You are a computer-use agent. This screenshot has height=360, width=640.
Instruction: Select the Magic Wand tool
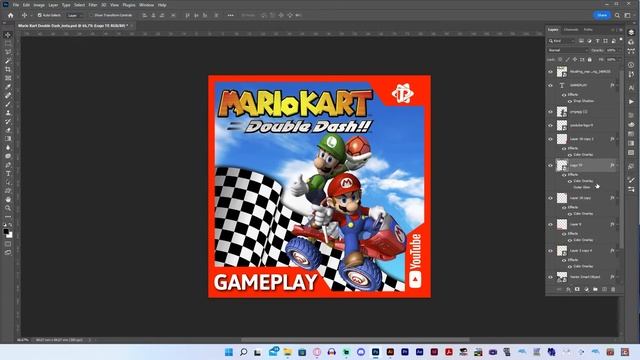click(x=8, y=60)
